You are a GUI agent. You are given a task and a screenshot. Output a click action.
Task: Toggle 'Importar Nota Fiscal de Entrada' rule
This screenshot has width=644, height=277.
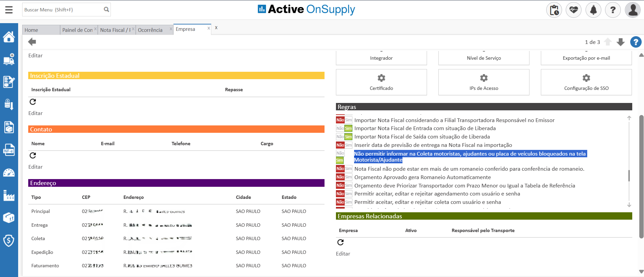pyautogui.click(x=344, y=128)
